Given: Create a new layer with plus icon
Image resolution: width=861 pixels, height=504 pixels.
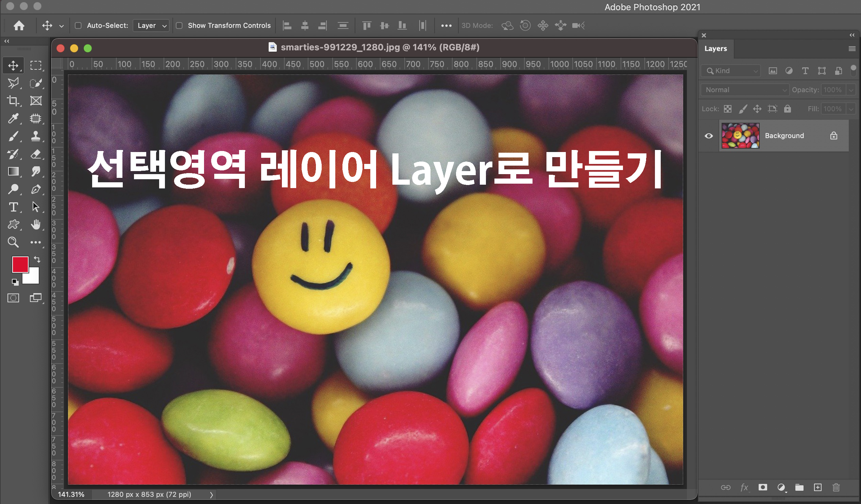Looking at the screenshot, I should pyautogui.click(x=817, y=487).
